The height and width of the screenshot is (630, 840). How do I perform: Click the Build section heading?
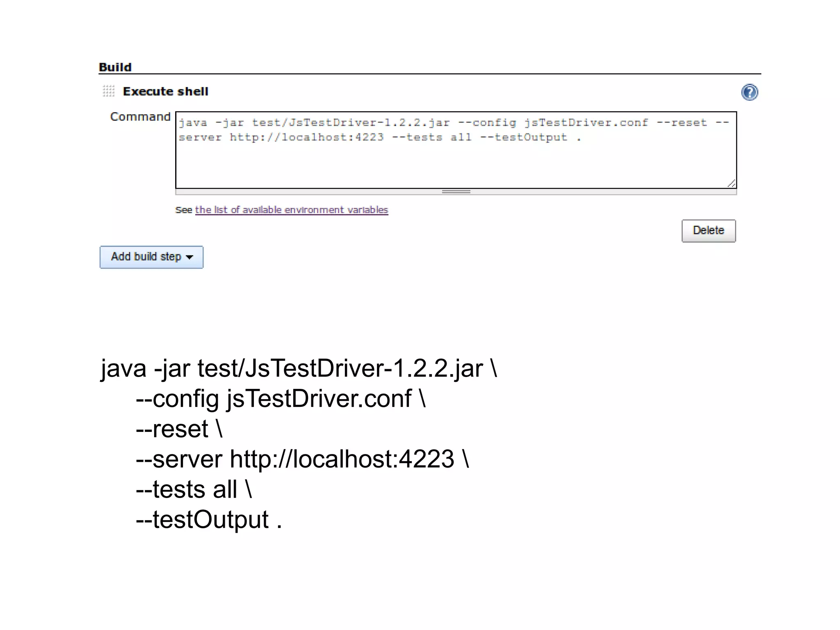point(115,67)
